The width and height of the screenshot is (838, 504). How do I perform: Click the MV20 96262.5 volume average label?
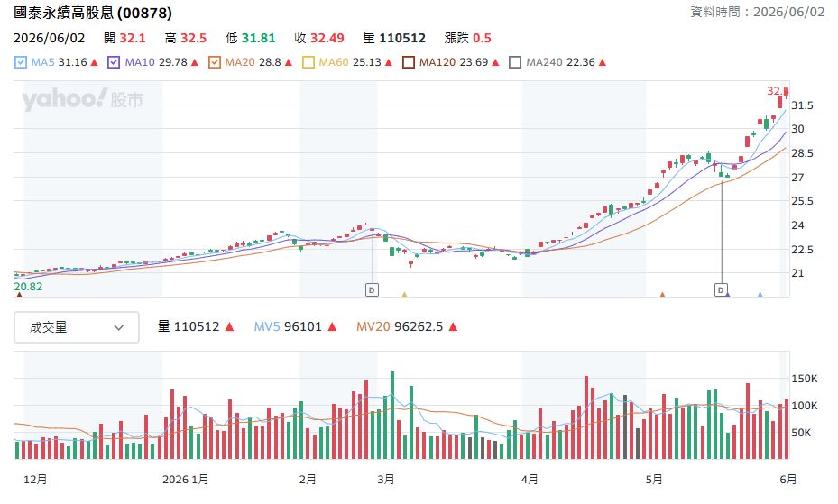[x=400, y=326]
